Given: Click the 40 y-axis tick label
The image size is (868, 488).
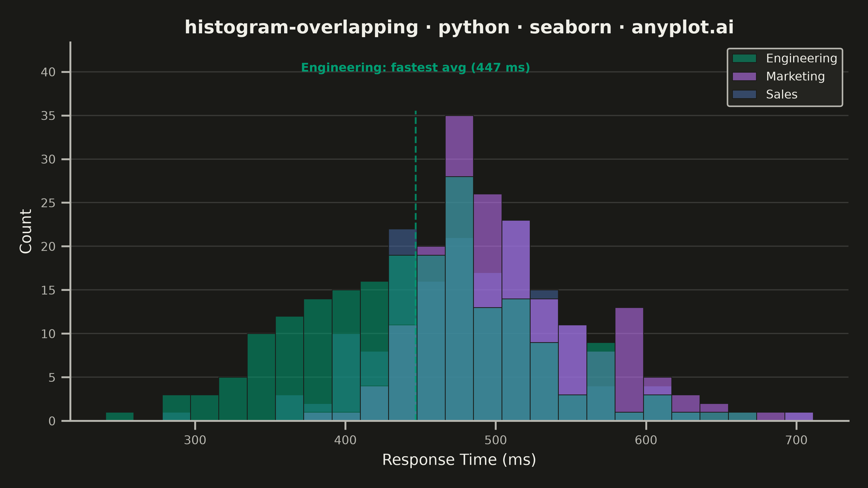Looking at the screenshot, I should coord(48,72).
